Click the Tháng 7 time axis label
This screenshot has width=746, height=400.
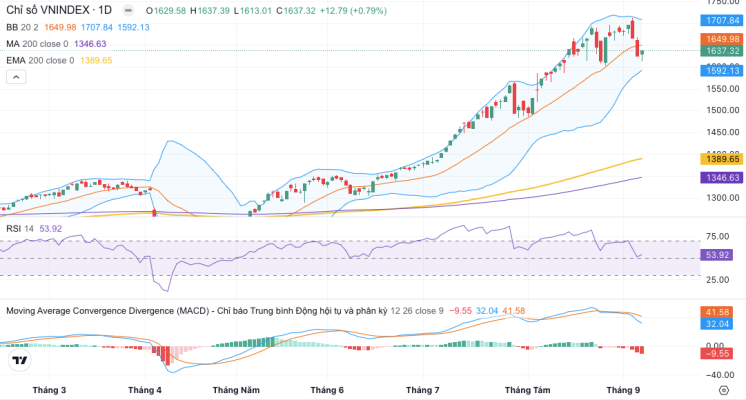(422, 390)
